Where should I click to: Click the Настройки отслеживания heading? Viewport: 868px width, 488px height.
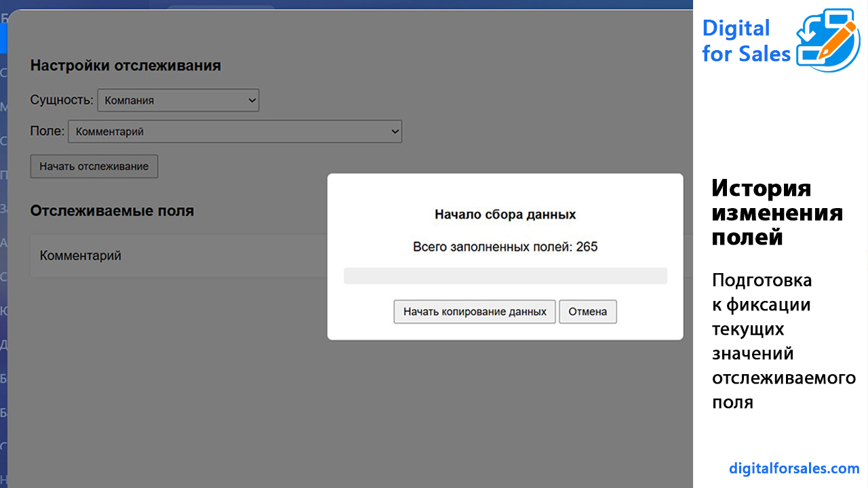click(x=125, y=66)
